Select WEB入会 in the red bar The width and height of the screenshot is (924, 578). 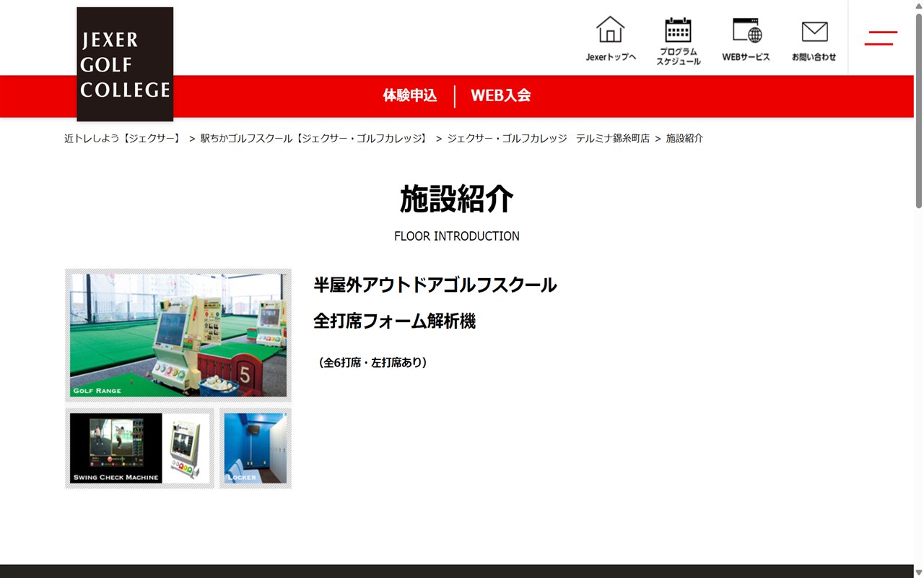500,95
